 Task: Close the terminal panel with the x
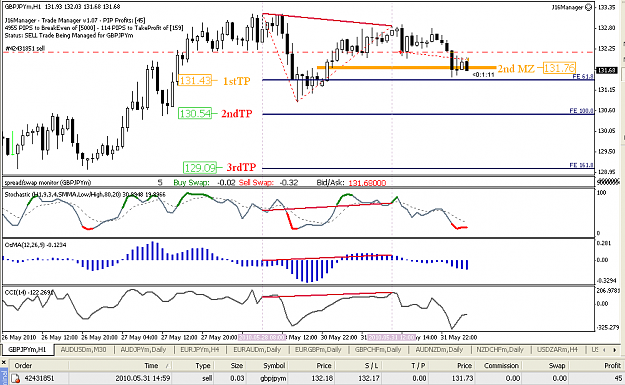click(x=4, y=363)
